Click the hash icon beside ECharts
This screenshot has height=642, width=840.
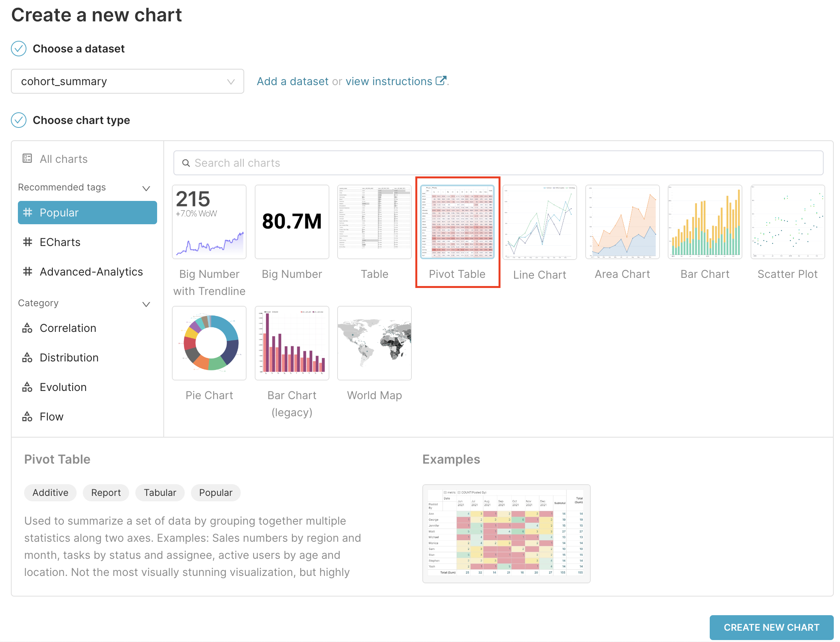coord(27,242)
